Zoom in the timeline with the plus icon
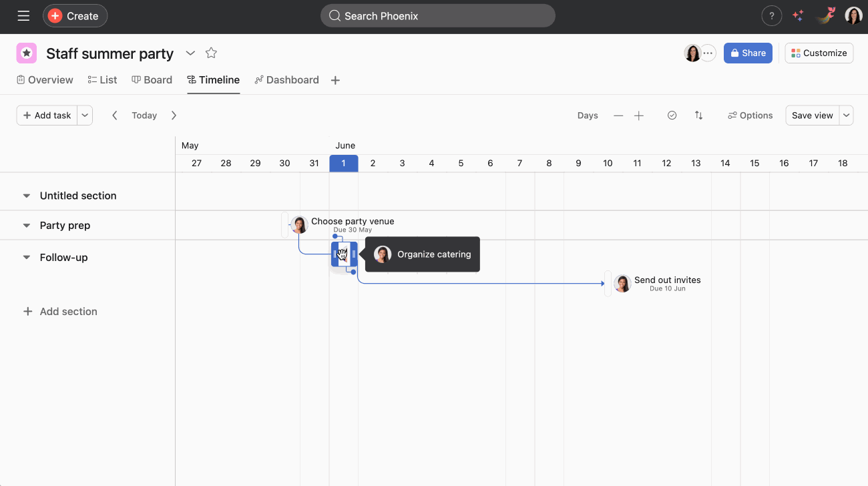 (x=638, y=115)
